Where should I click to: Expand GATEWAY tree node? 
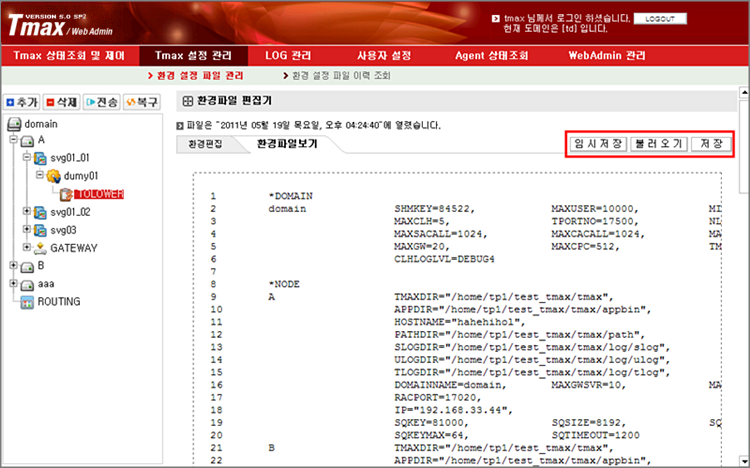[x=27, y=247]
